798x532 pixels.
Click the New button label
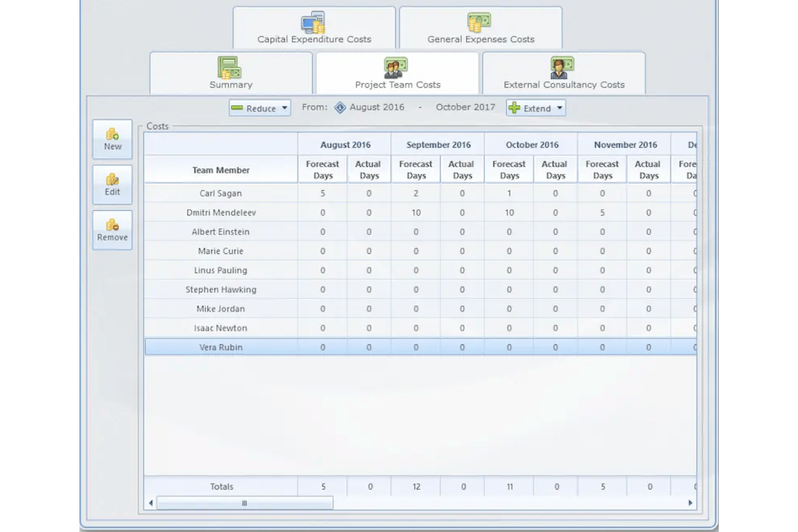click(113, 147)
